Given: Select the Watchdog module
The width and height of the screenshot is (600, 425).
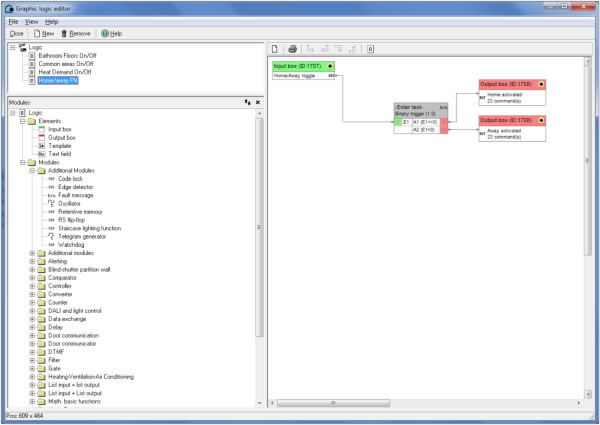Looking at the screenshot, I should coord(71,245).
